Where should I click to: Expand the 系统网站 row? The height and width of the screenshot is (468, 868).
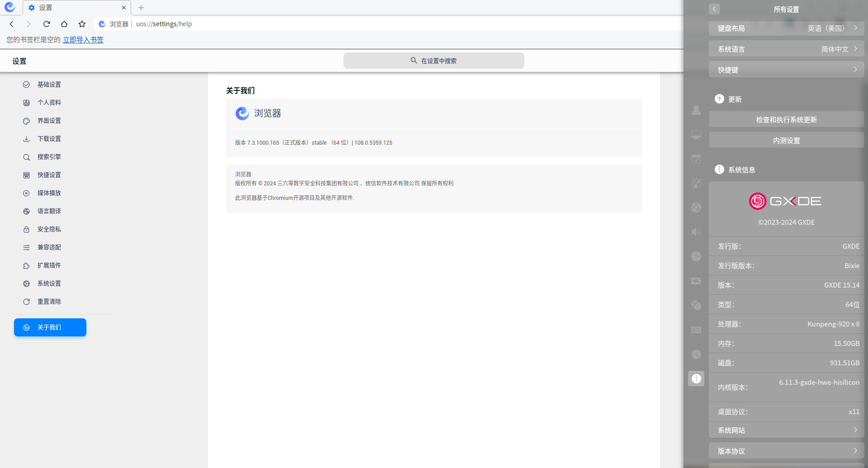(x=787, y=430)
